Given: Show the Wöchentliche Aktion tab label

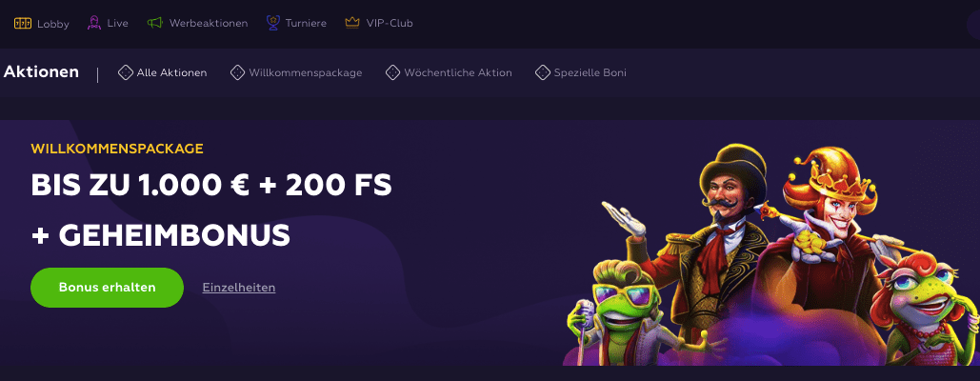Looking at the screenshot, I should pyautogui.click(x=458, y=72).
